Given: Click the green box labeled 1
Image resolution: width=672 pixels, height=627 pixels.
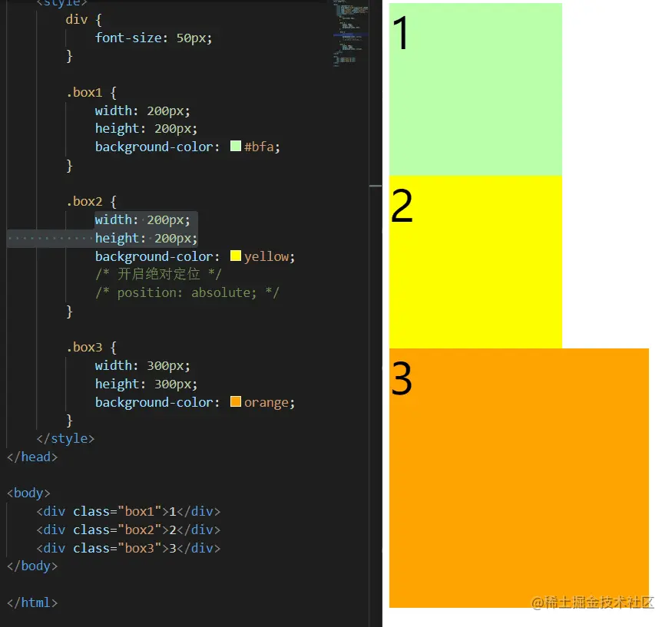Looking at the screenshot, I should pyautogui.click(x=475, y=90).
